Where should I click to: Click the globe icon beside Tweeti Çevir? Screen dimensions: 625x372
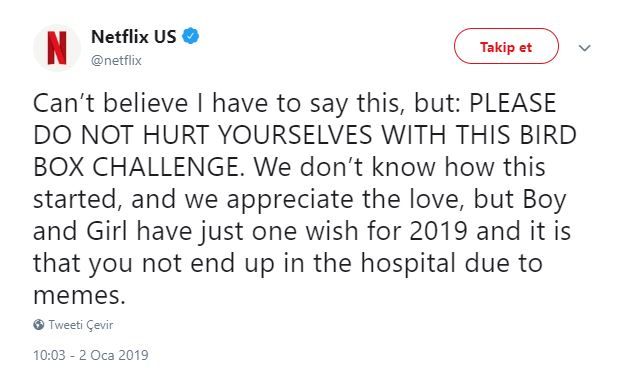pyautogui.click(x=39, y=325)
